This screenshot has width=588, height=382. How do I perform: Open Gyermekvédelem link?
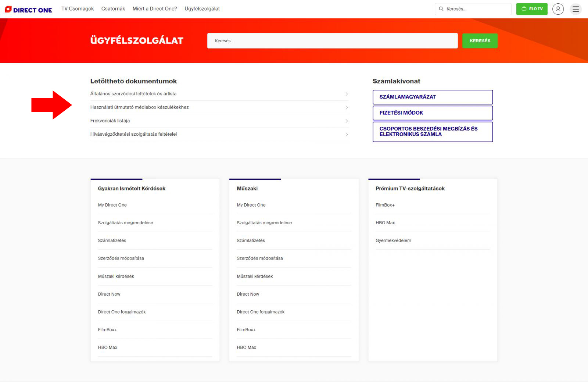(x=393, y=240)
